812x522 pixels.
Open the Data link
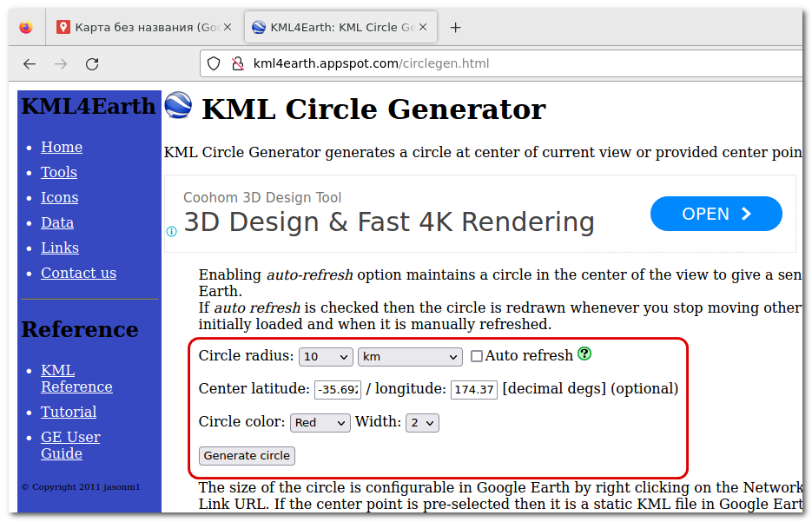[57, 222]
